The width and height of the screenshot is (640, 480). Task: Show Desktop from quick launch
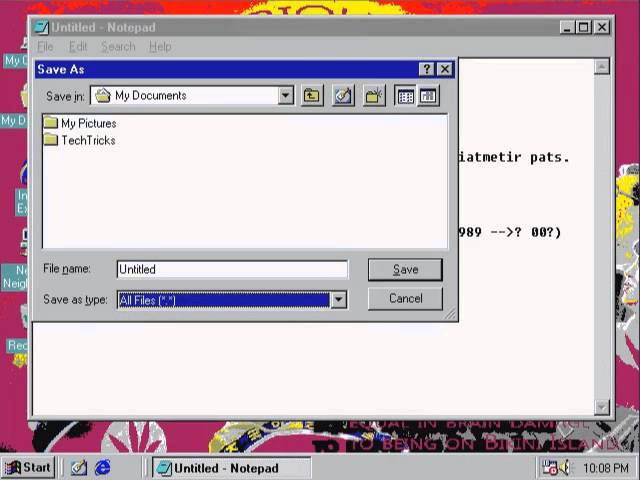tap(79, 468)
